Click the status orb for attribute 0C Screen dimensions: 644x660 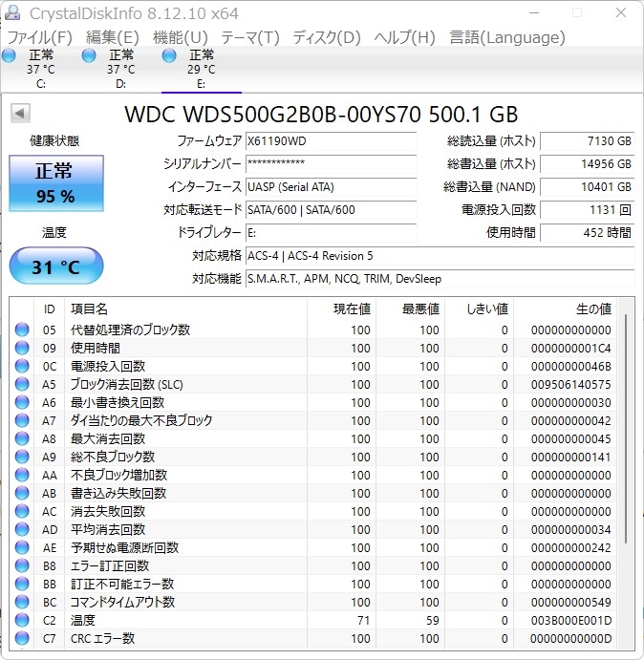pyautogui.click(x=22, y=366)
